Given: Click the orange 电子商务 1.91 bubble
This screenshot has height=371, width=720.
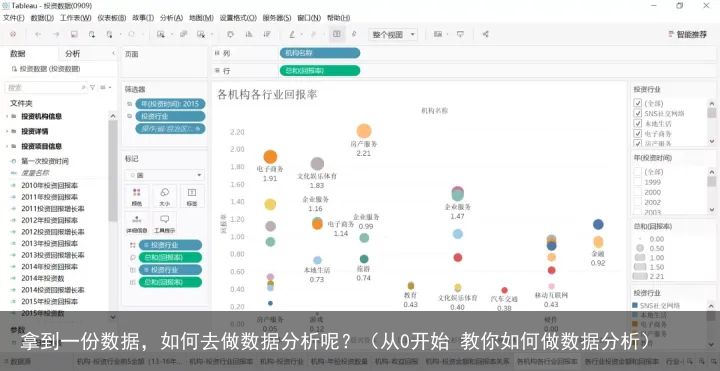Looking at the screenshot, I should point(270,157).
